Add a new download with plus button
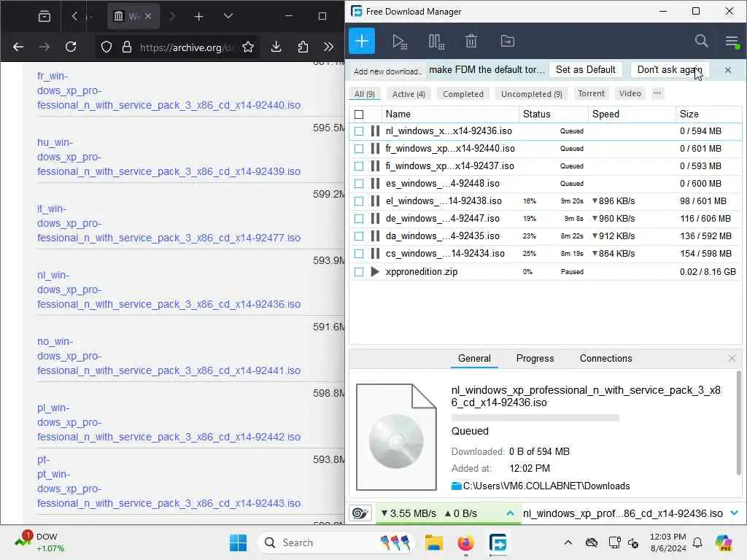 click(362, 42)
